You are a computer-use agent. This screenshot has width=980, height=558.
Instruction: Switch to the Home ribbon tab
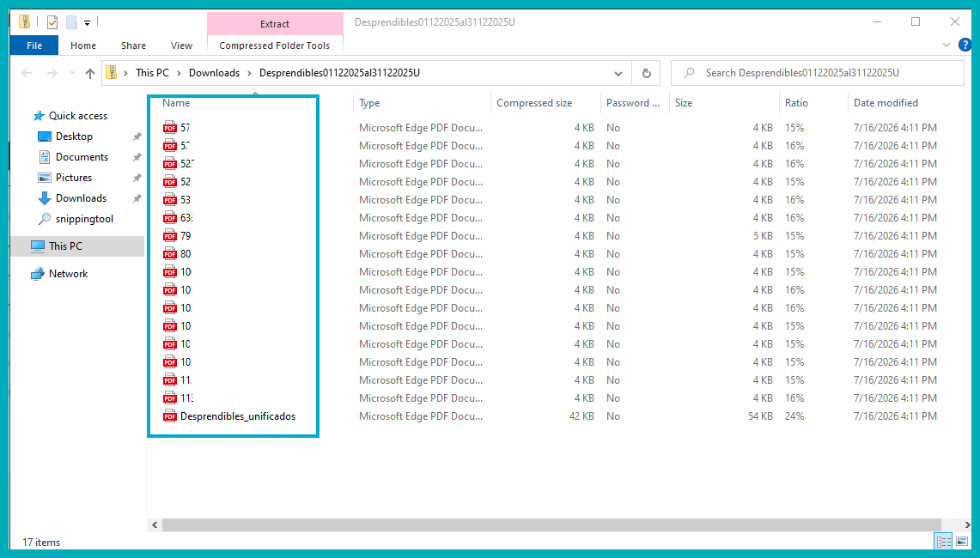pyautogui.click(x=83, y=45)
